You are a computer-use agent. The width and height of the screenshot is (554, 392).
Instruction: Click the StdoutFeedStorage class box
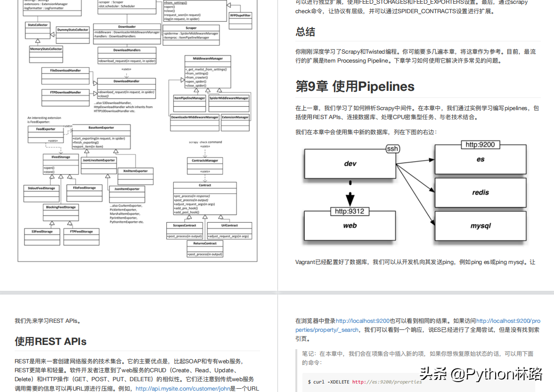(x=41, y=194)
